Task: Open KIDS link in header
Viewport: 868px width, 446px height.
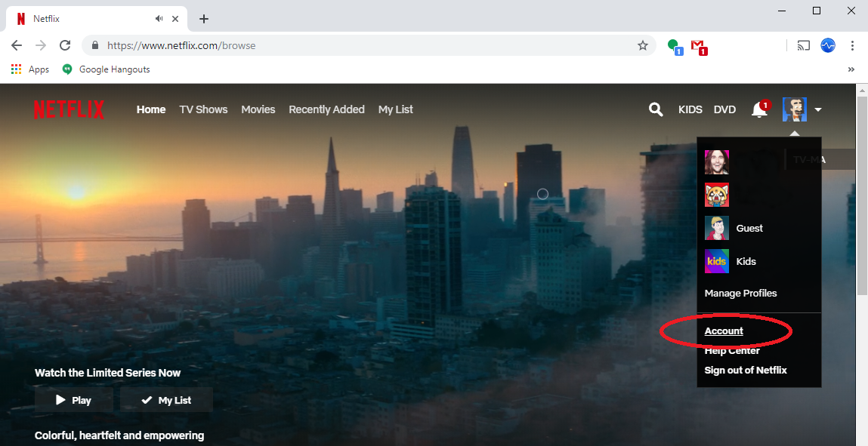Action: click(x=690, y=109)
